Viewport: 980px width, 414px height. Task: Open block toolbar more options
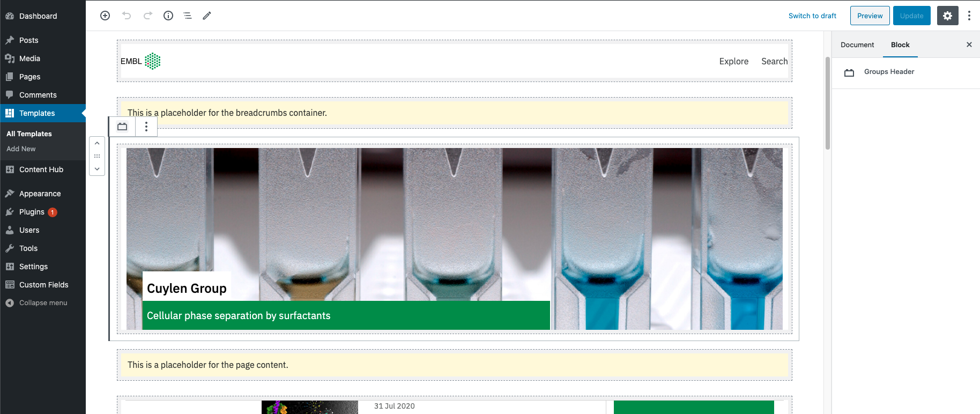coord(146,127)
